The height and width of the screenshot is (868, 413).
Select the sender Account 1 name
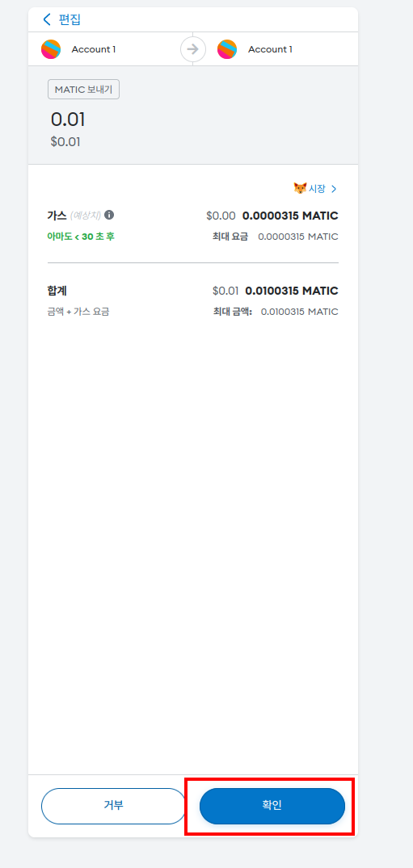click(94, 49)
